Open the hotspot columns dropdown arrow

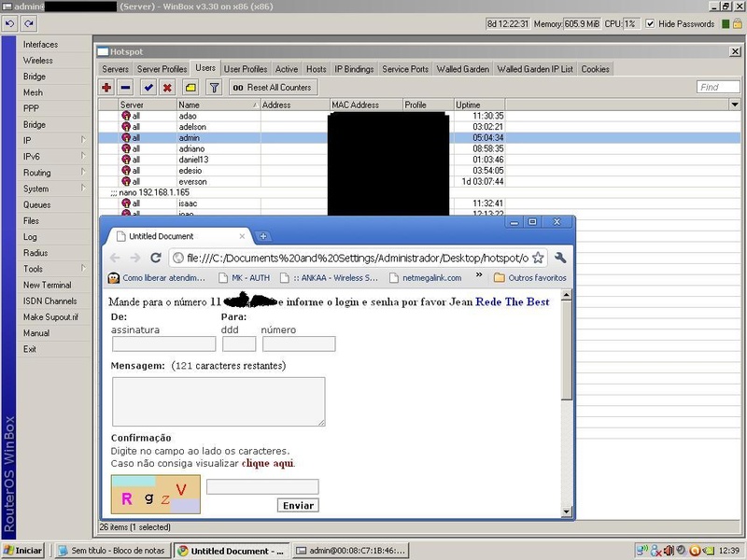point(735,105)
